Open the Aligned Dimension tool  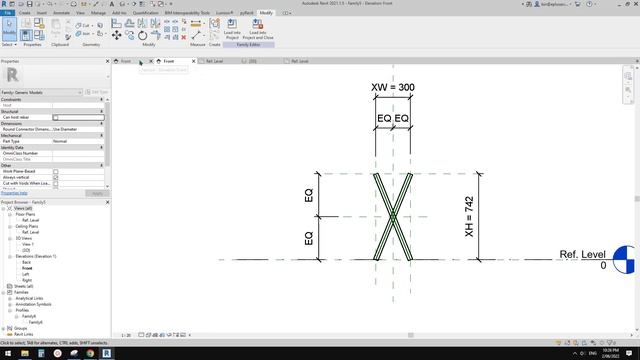click(196, 23)
